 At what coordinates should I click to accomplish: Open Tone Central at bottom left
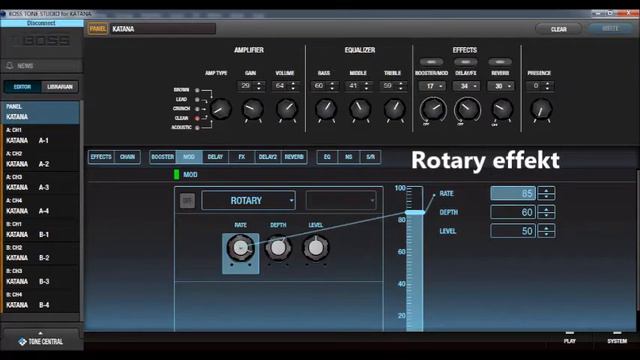[x=41, y=341]
